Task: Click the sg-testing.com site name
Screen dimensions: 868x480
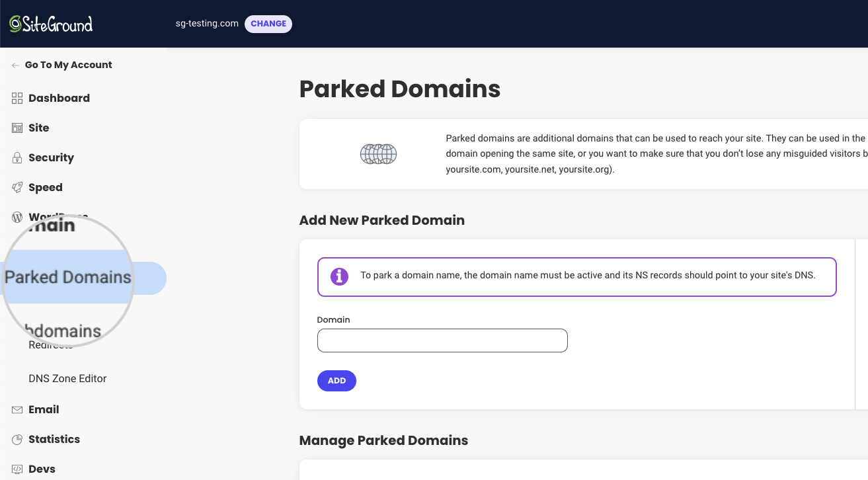Action: tap(207, 23)
